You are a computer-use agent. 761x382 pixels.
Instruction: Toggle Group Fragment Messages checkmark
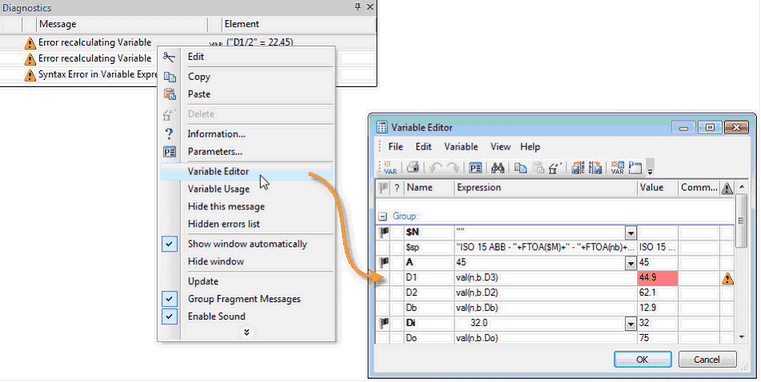point(169,299)
